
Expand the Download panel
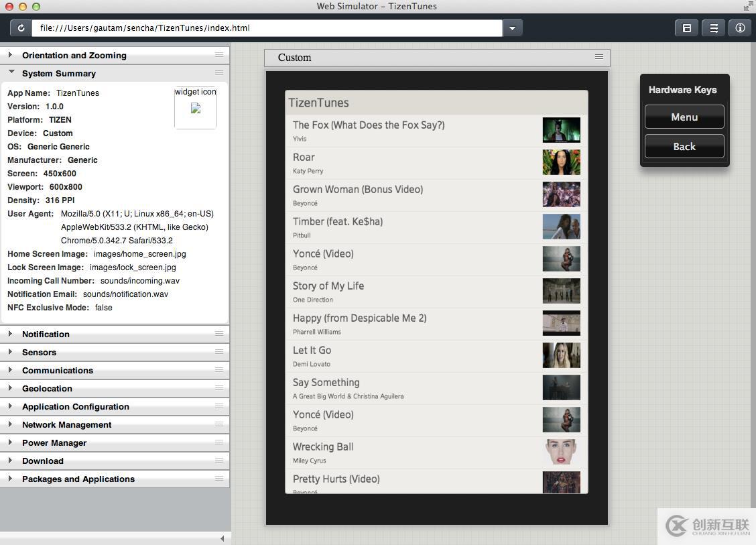click(114, 461)
